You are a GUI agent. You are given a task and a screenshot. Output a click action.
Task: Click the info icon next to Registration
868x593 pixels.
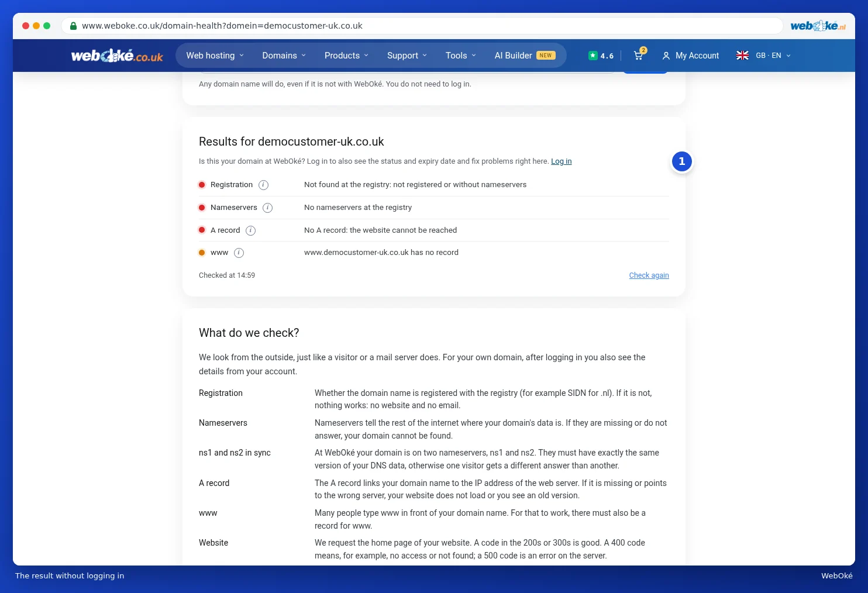[x=263, y=185]
